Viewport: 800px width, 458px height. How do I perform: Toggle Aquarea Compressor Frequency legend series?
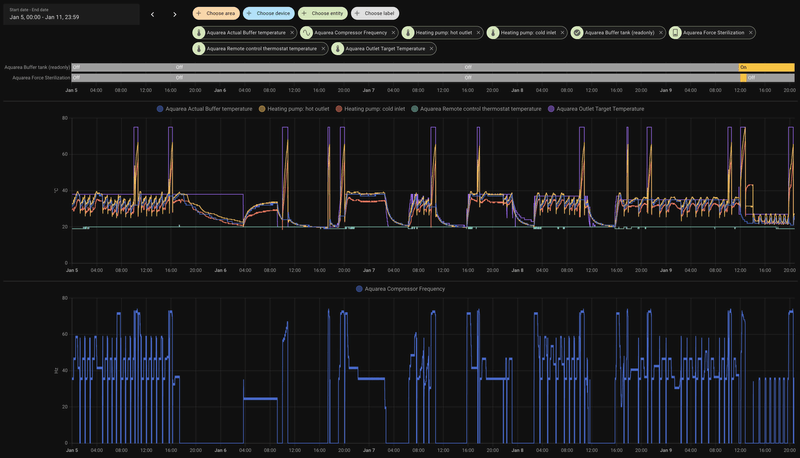(x=400, y=289)
